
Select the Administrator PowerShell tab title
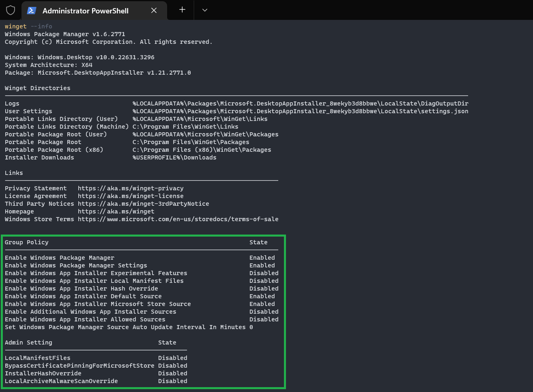click(x=85, y=11)
